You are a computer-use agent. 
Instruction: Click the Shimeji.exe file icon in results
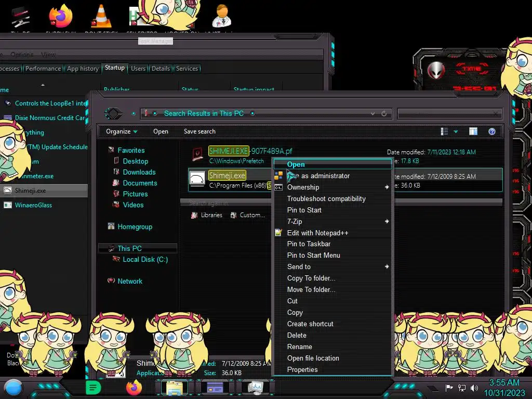(x=197, y=179)
